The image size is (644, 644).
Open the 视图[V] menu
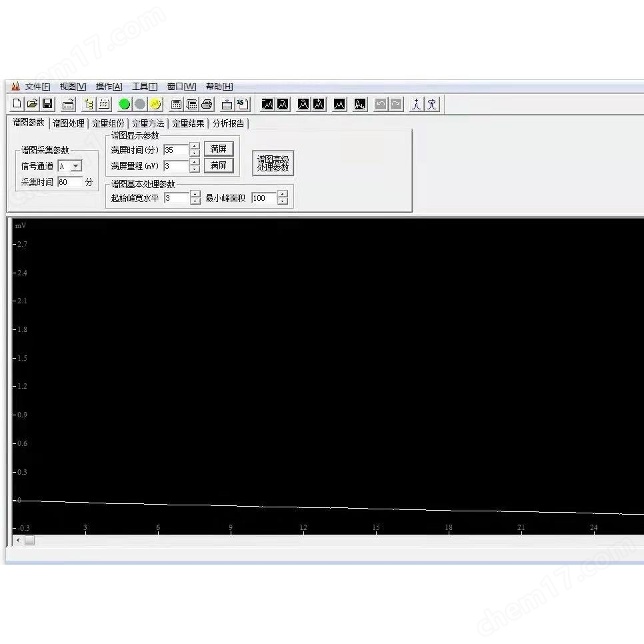pyautogui.click(x=73, y=87)
